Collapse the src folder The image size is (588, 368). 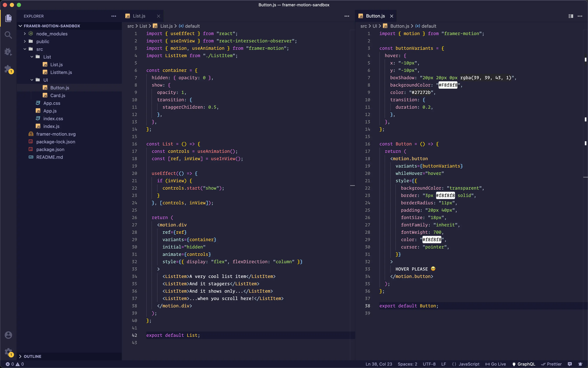[x=69, y=49]
